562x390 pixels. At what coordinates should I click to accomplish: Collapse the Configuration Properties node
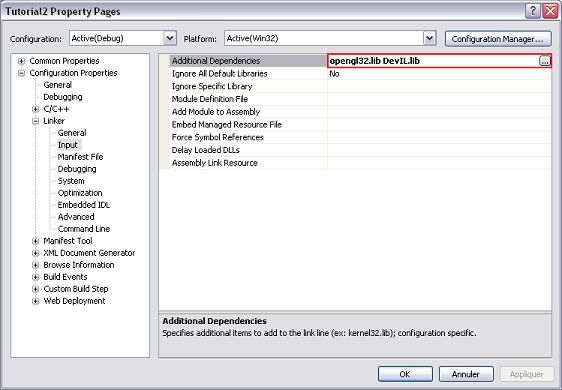pyautogui.click(x=22, y=73)
